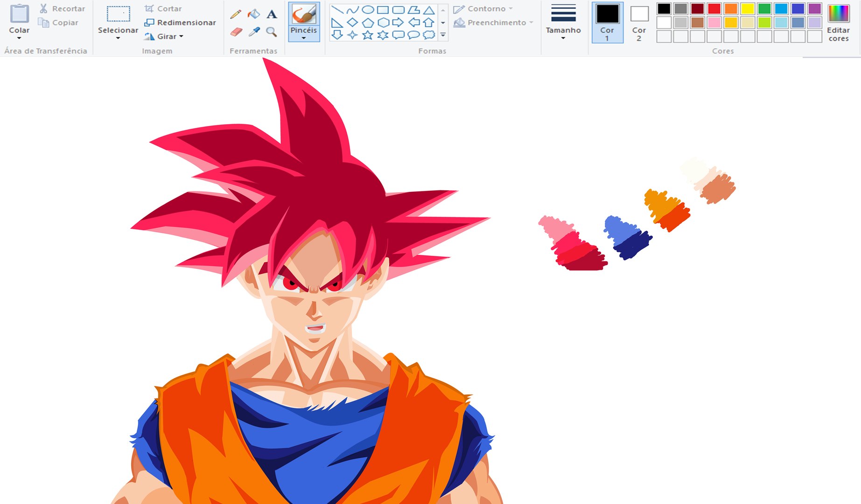Open the Selecionar dropdown arrow
861x504 pixels.
[118, 38]
